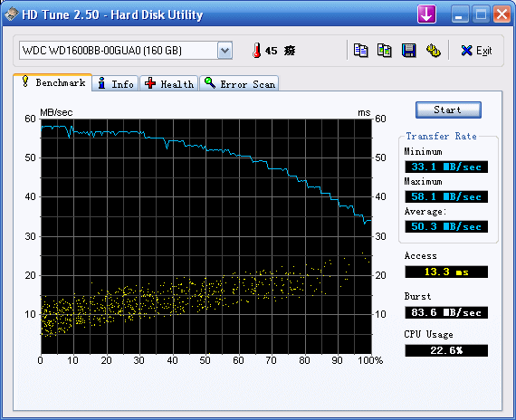The height and width of the screenshot is (420, 516).
Task: Open the Health tab
Action: click(168, 84)
